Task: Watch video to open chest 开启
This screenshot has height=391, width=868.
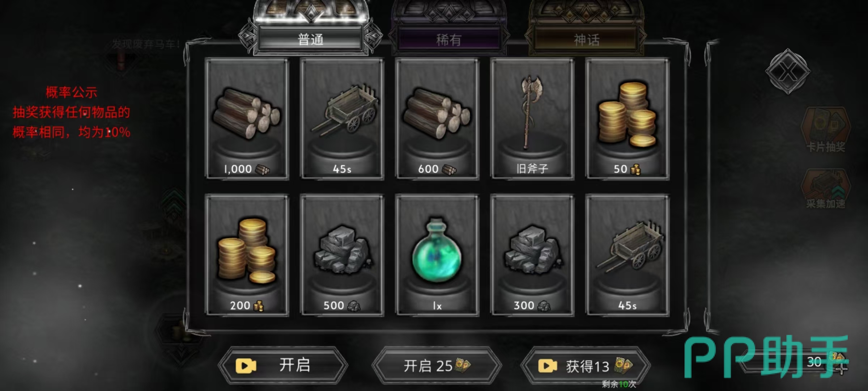Action: 283,365
